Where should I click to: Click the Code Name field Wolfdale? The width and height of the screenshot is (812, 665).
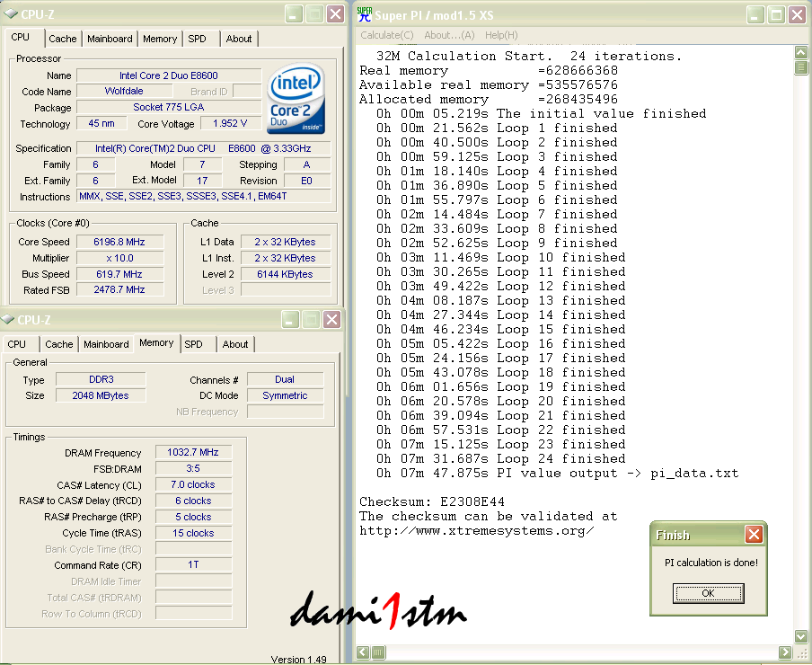point(124,91)
